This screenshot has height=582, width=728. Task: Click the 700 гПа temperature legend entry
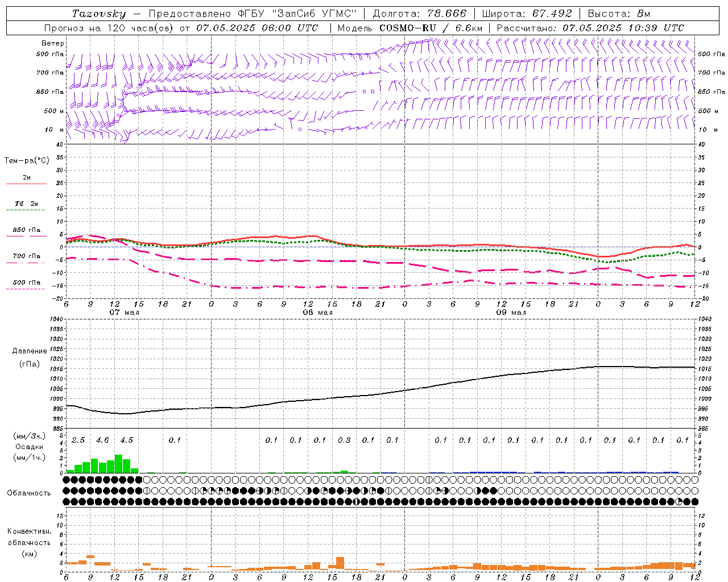tap(27, 256)
